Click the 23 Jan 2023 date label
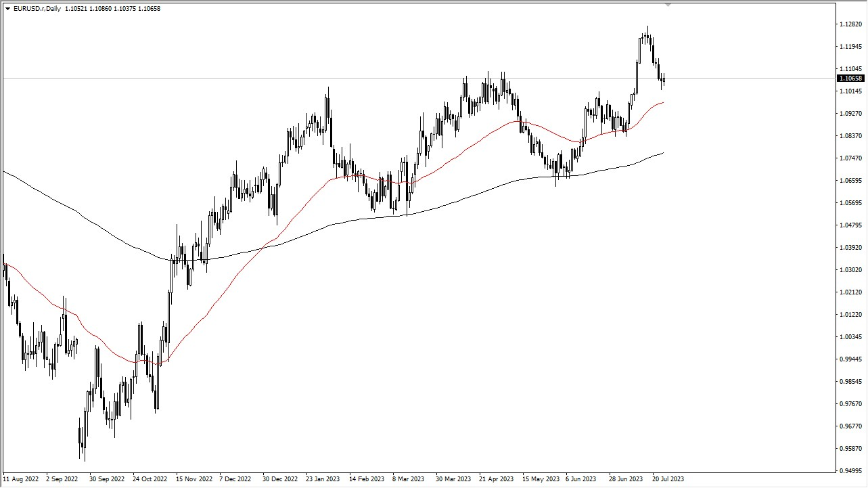 323,479
